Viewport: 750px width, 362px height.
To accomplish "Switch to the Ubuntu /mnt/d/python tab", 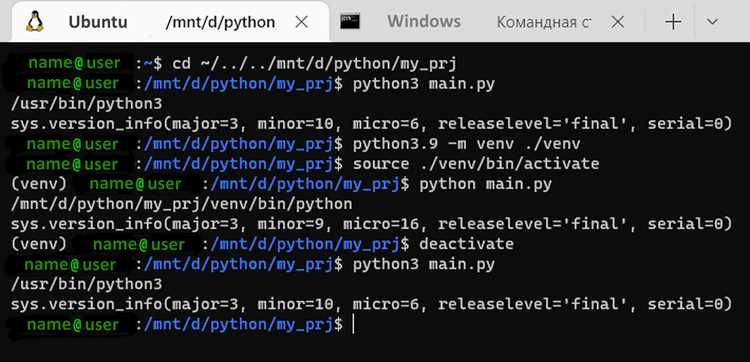I will (170, 22).
